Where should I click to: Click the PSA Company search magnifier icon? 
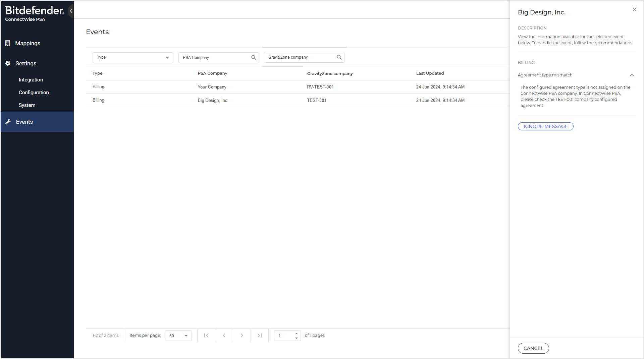[254, 58]
